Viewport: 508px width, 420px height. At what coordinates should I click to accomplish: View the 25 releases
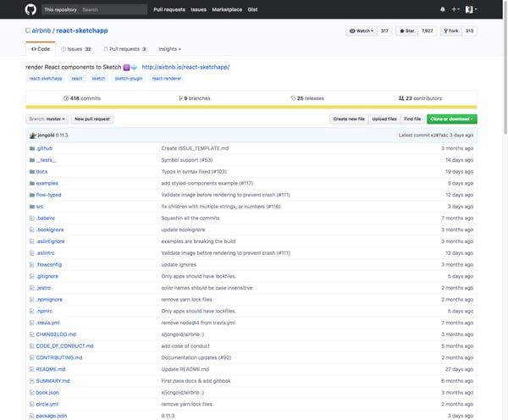click(307, 98)
